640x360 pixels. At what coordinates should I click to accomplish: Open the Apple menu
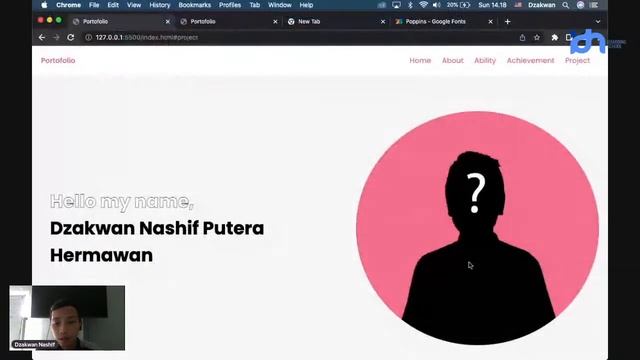click(44, 5)
